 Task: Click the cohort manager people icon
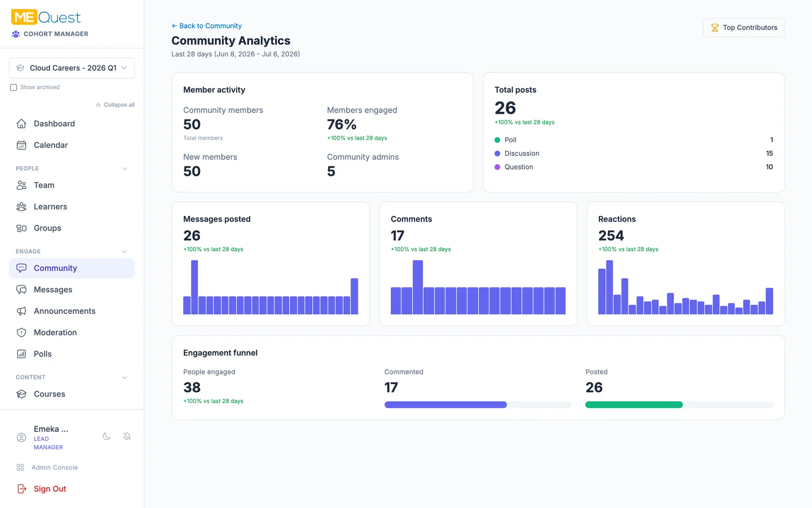coord(16,34)
